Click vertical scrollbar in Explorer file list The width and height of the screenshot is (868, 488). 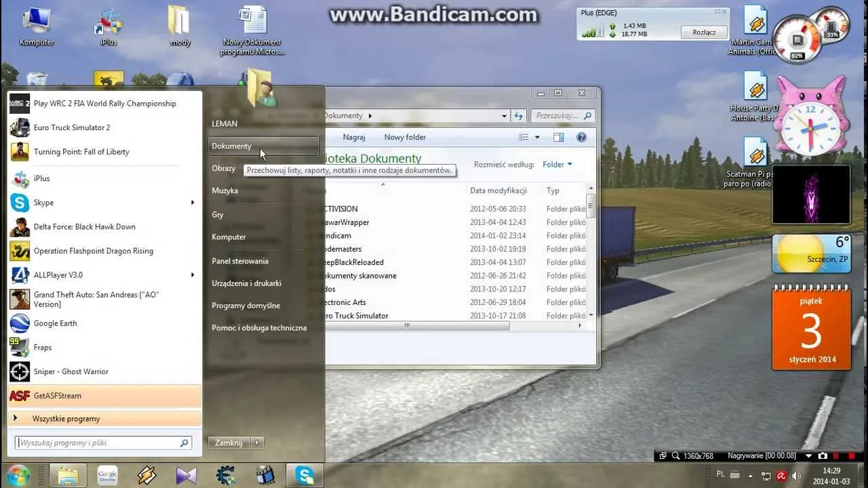tap(591, 206)
